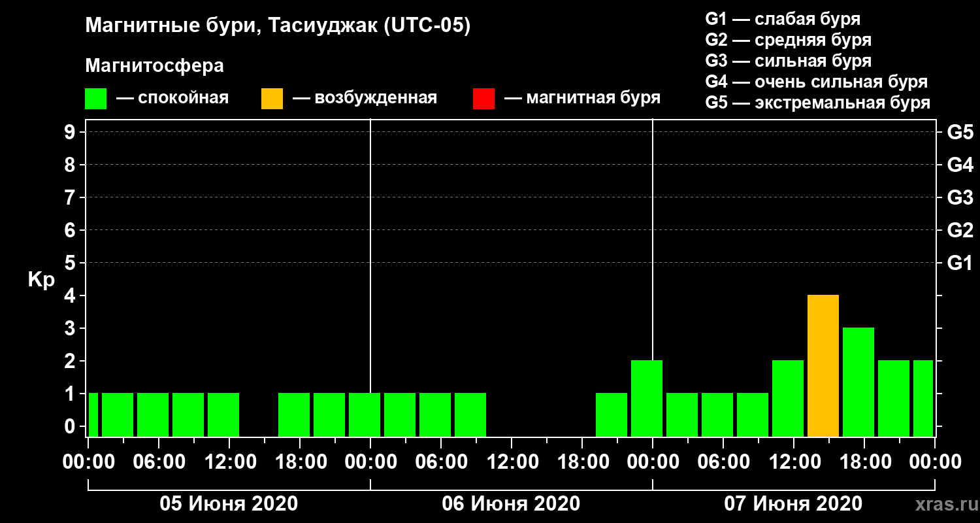980x523 pixels.
Task: Click 'G3 — сильная буря' legend line
Action: point(788,61)
